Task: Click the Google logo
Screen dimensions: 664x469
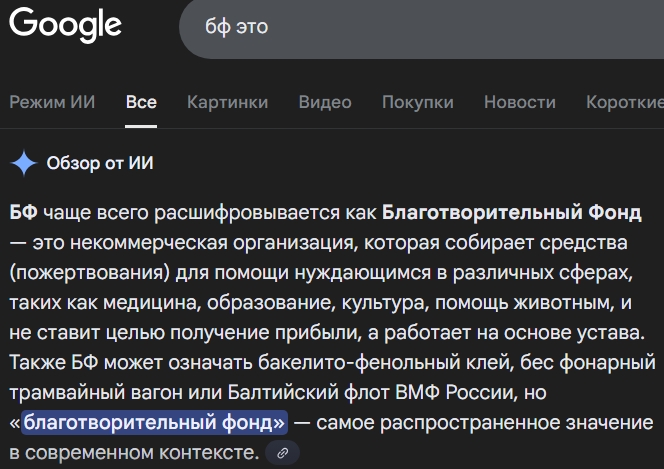Action: [x=65, y=26]
